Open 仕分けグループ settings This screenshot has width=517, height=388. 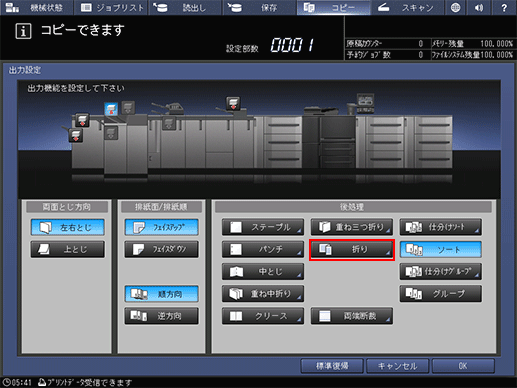(x=441, y=271)
